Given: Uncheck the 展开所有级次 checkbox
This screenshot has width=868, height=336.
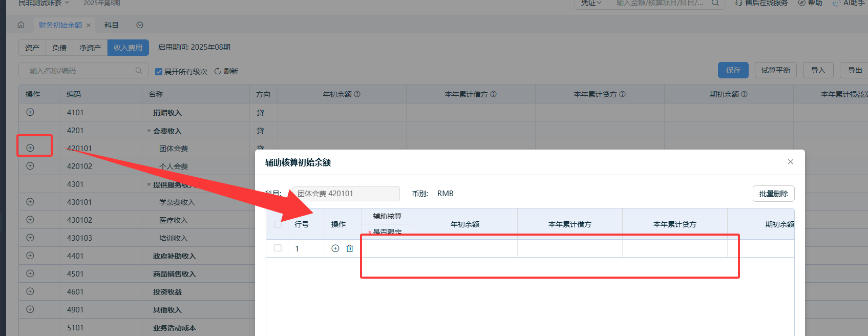Looking at the screenshot, I should pyautogui.click(x=159, y=72).
